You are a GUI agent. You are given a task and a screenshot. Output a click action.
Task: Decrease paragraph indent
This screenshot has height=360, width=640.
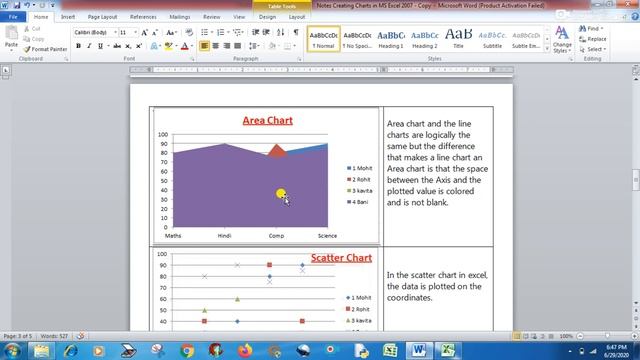tap(256, 32)
